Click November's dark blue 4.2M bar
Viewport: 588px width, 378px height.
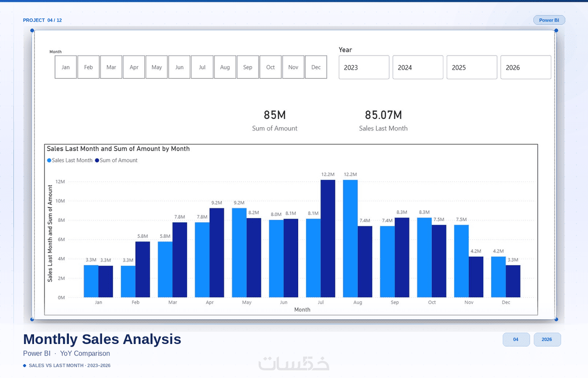(x=476, y=277)
